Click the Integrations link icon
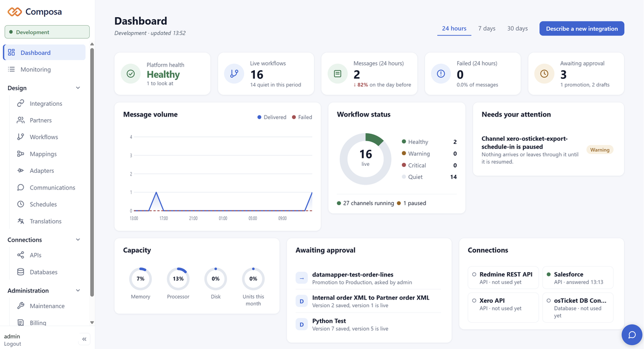 [x=20, y=104]
